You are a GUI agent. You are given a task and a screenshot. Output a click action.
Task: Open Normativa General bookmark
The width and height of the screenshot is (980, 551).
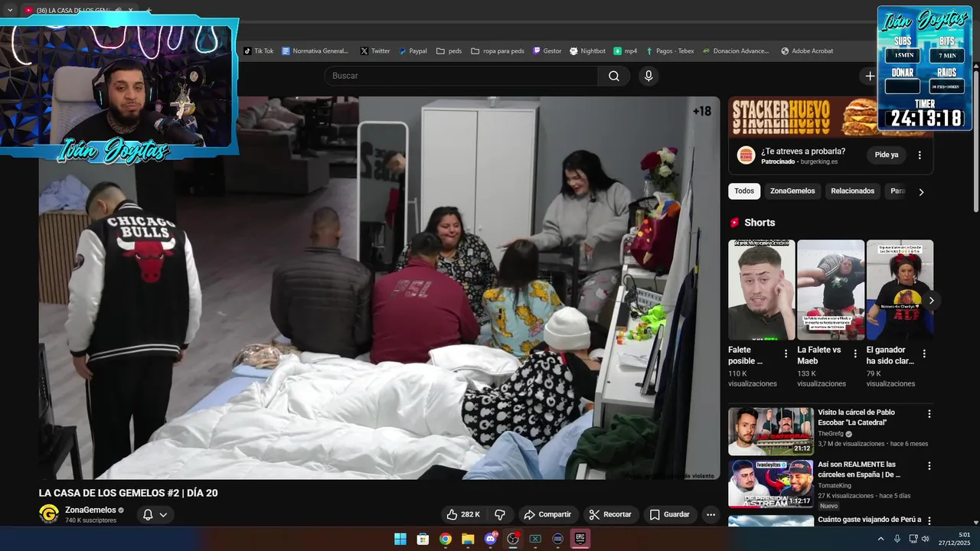coord(315,51)
